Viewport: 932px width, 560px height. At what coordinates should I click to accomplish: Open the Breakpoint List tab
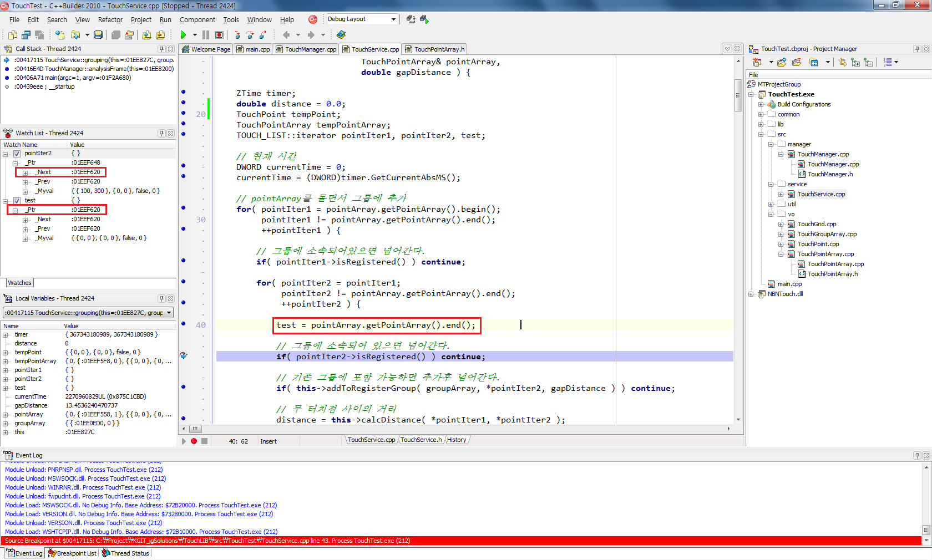72,553
